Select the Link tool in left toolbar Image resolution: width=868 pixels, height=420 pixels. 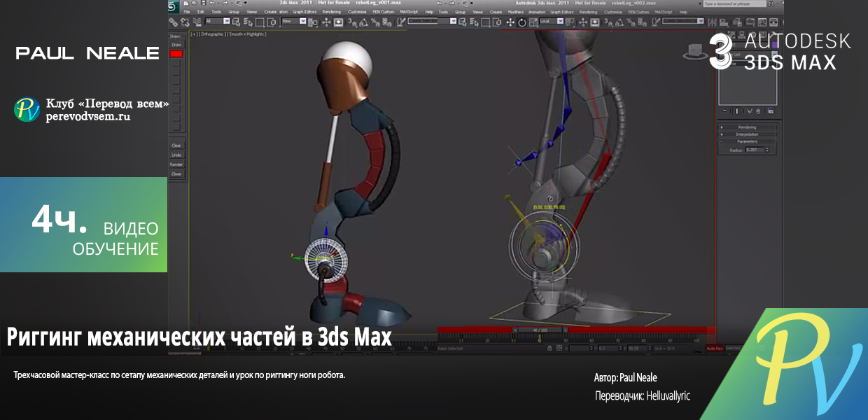coord(173,22)
